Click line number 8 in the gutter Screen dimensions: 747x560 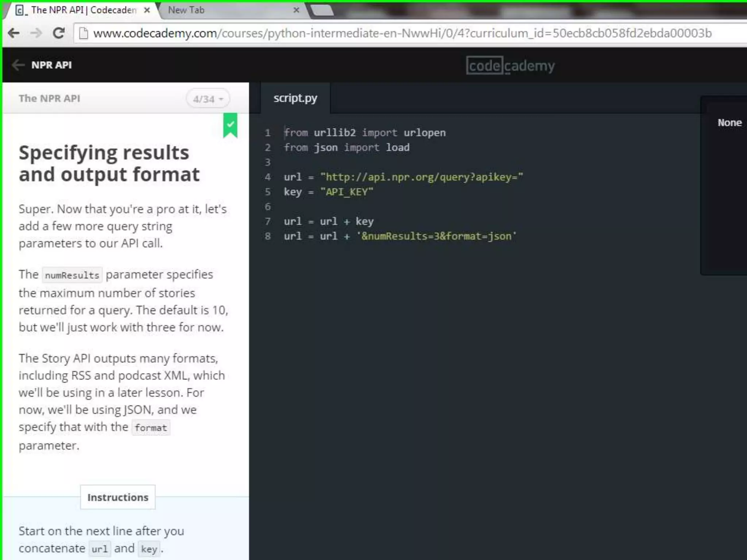268,236
